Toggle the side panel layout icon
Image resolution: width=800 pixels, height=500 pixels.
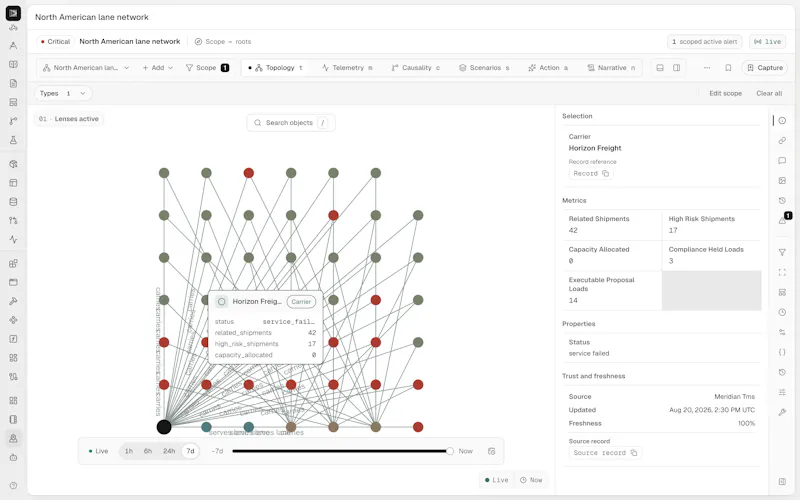[677, 68]
